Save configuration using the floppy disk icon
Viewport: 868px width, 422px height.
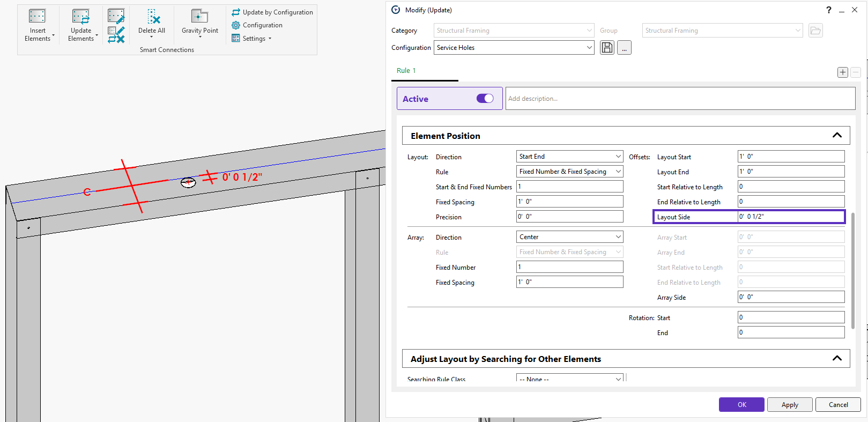click(x=607, y=48)
